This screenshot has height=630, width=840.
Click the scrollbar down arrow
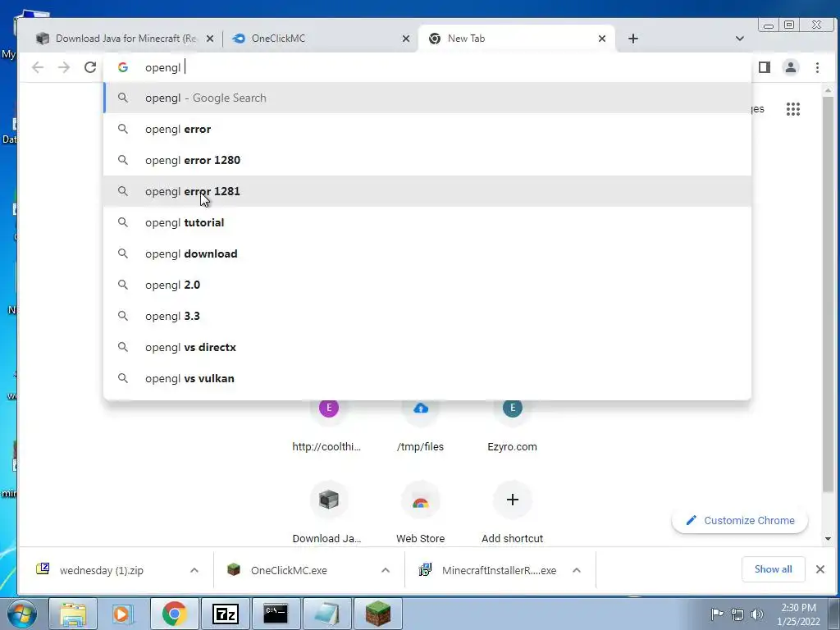tap(829, 538)
